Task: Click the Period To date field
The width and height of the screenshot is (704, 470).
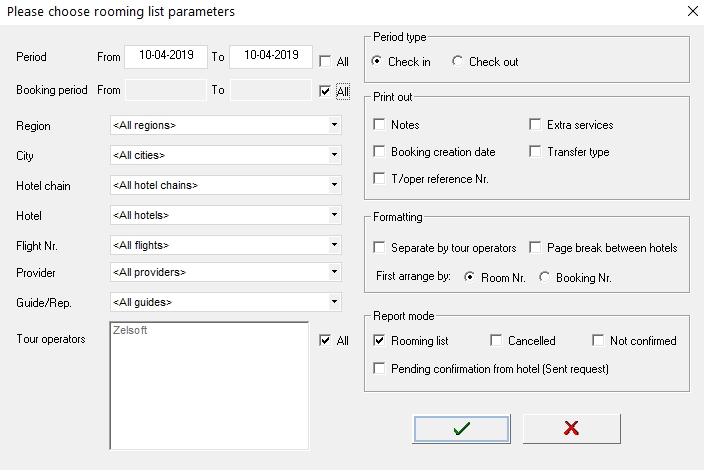Action: tap(271, 57)
